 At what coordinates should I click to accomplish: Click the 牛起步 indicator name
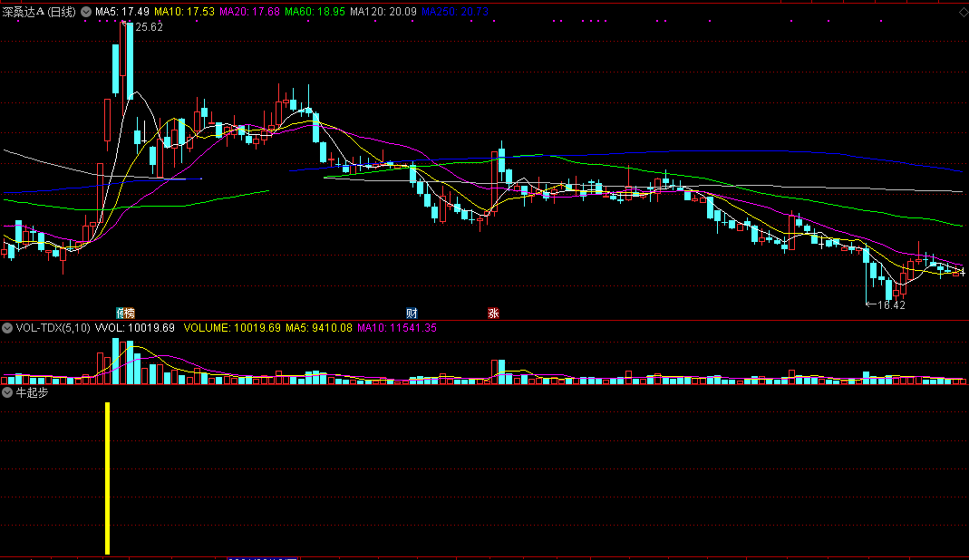tap(32, 392)
